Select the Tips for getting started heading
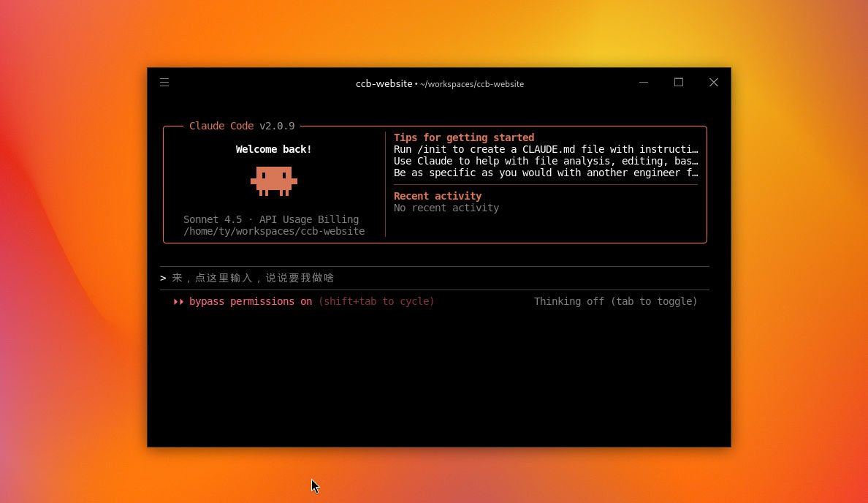This screenshot has height=503, width=868. pos(463,137)
